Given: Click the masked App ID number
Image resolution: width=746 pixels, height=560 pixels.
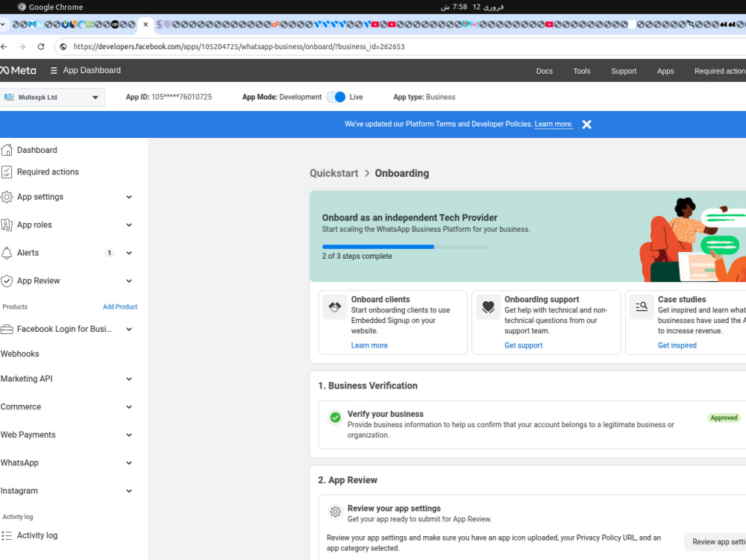Looking at the screenshot, I should [181, 97].
